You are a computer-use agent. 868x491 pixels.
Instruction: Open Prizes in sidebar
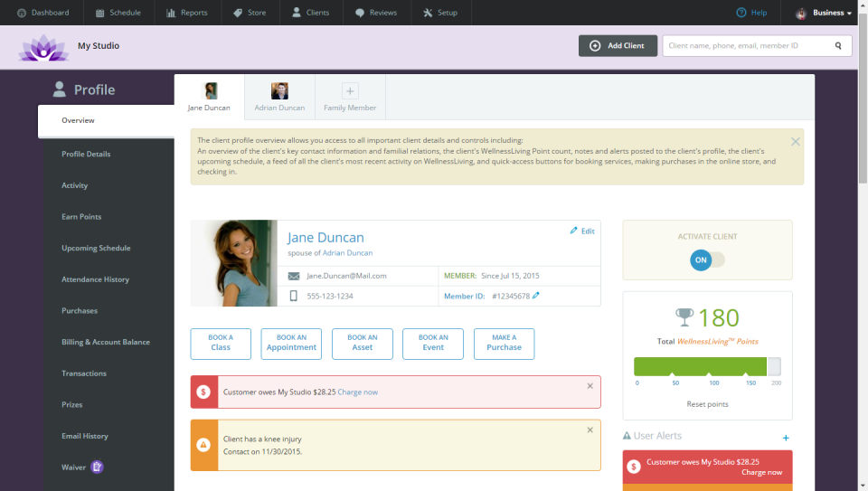pyautogui.click(x=72, y=405)
